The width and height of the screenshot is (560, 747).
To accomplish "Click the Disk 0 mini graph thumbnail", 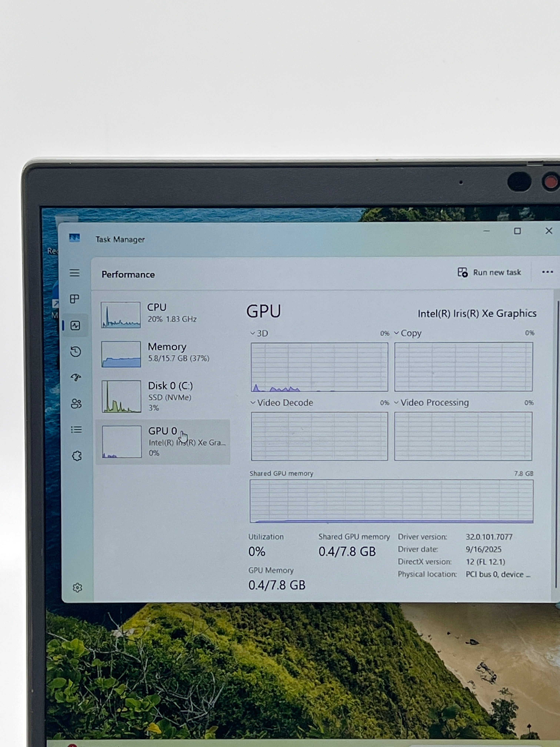I will 121,396.
